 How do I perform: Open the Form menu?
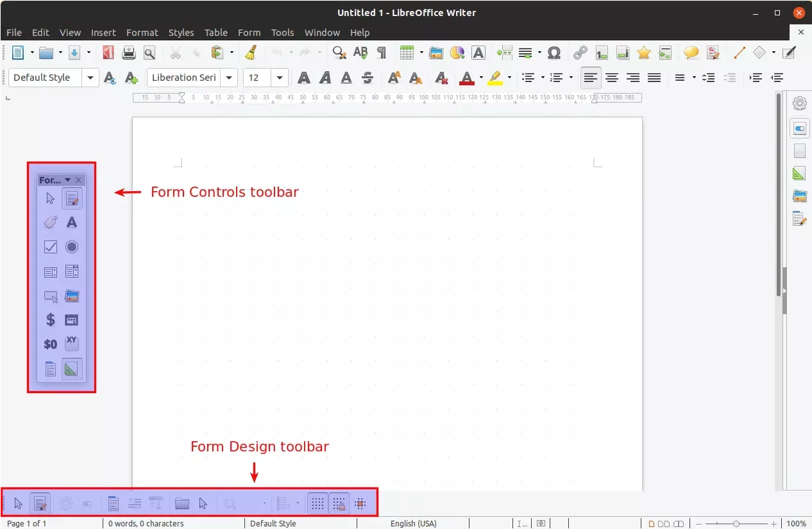pyautogui.click(x=249, y=32)
